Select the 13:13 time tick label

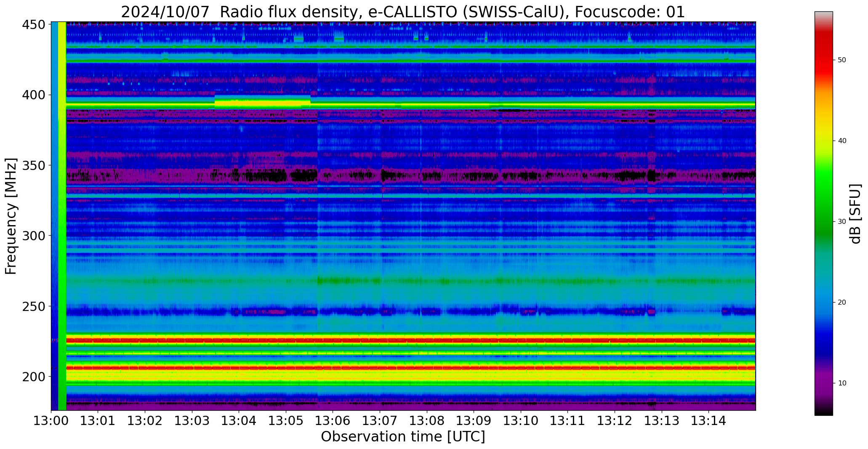[x=662, y=420]
